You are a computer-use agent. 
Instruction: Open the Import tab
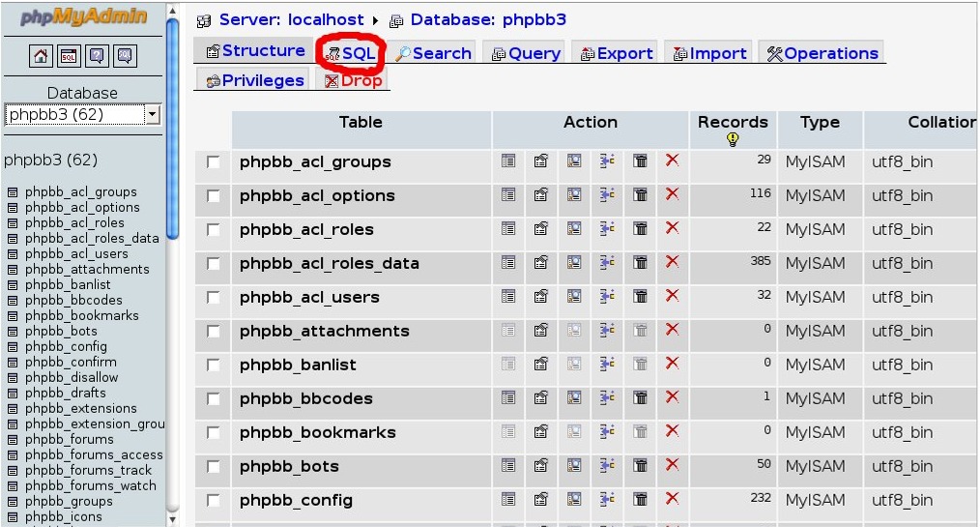[x=709, y=54]
